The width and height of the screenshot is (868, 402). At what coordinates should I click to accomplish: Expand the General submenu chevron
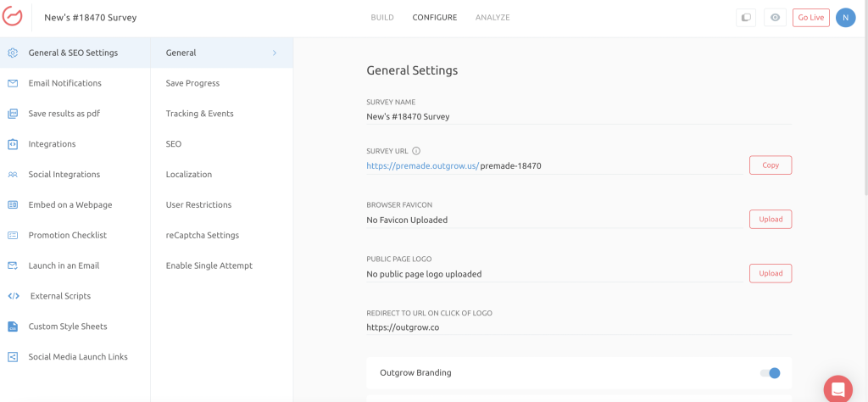[275, 53]
